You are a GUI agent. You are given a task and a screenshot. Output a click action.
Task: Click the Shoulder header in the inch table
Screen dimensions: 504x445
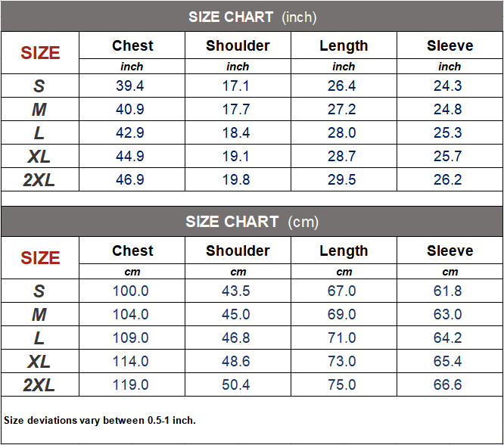tap(238, 46)
